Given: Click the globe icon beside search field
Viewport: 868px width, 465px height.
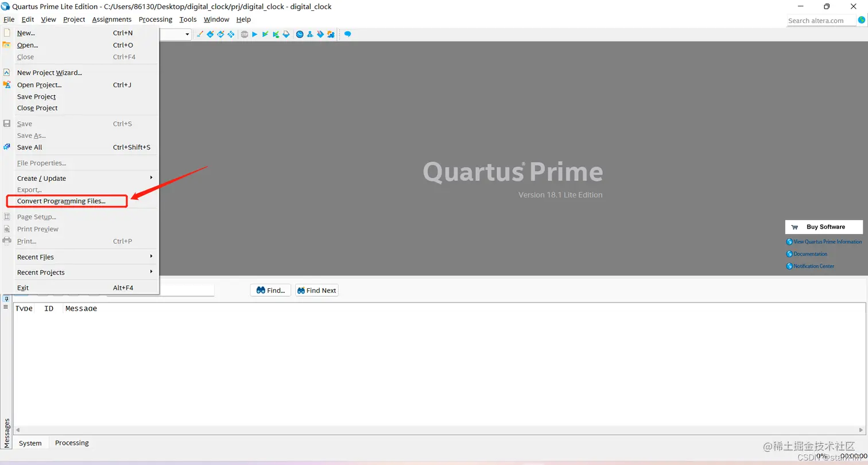Looking at the screenshot, I should point(861,20).
